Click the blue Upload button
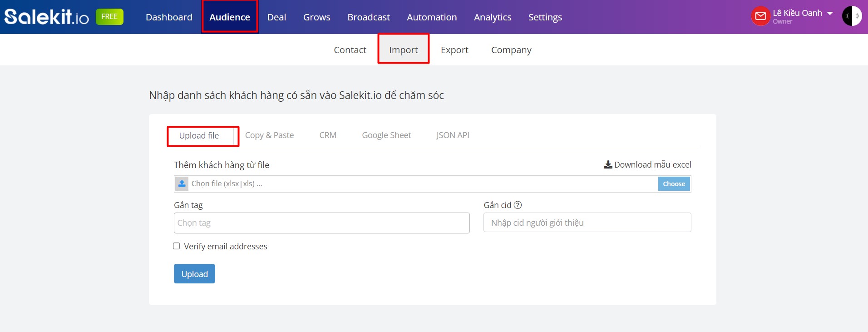Screen dimensions: 868x332 (194, 274)
